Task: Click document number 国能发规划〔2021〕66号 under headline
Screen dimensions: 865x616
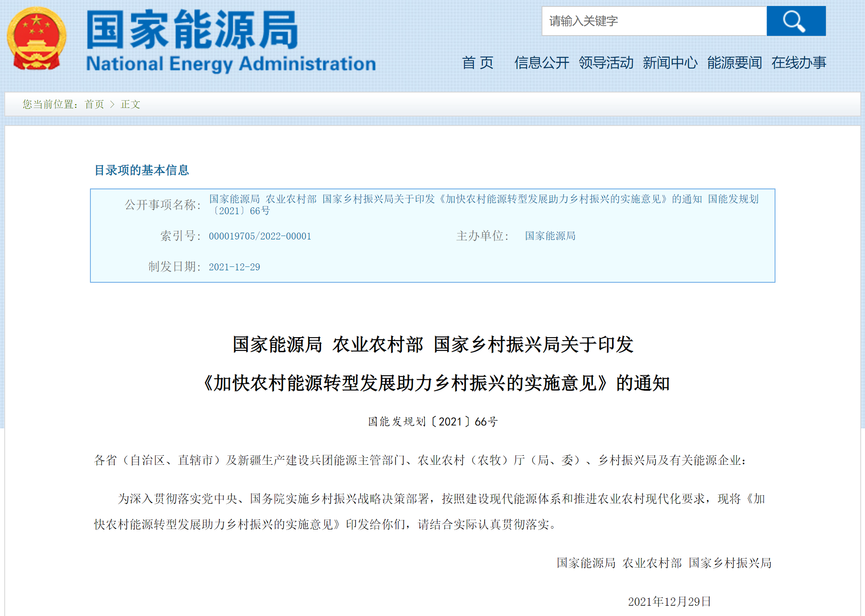Action: (x=433, y=422)
